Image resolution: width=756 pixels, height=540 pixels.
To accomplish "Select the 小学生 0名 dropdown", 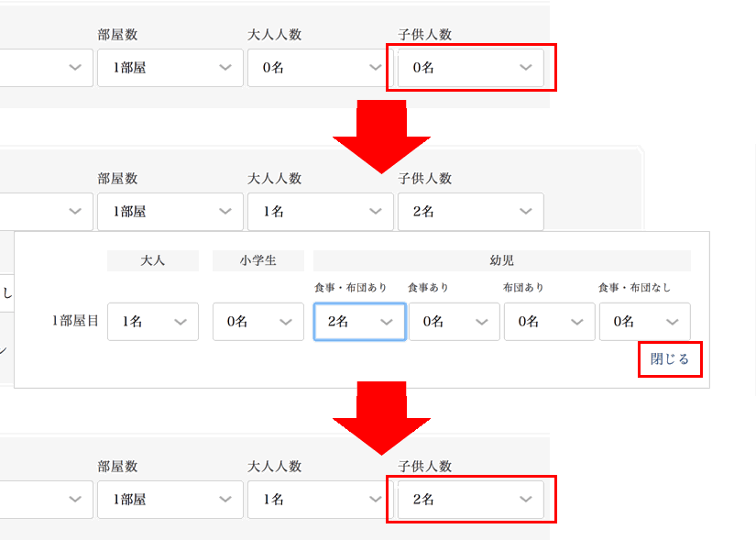I will [258, 322].
